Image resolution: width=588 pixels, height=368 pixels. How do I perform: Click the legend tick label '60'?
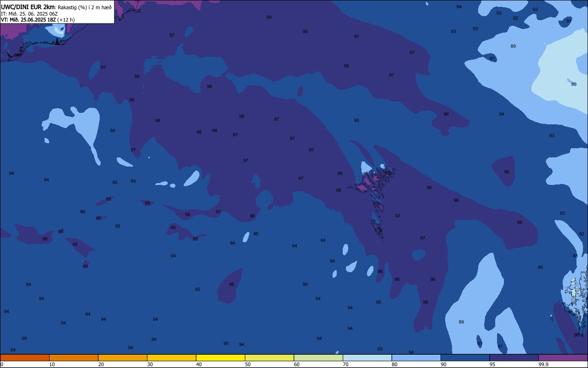point(297,364)
